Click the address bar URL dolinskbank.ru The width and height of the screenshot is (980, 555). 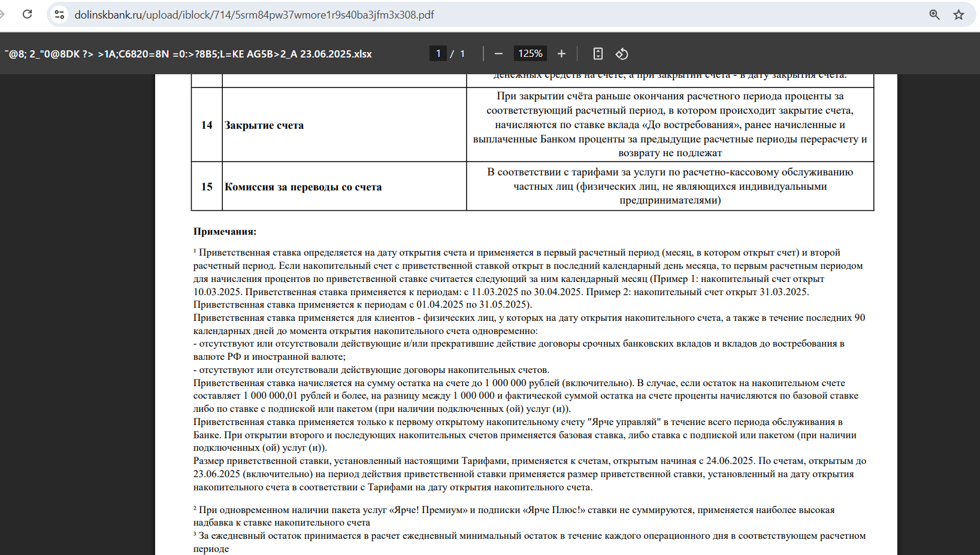coord(254,14)
